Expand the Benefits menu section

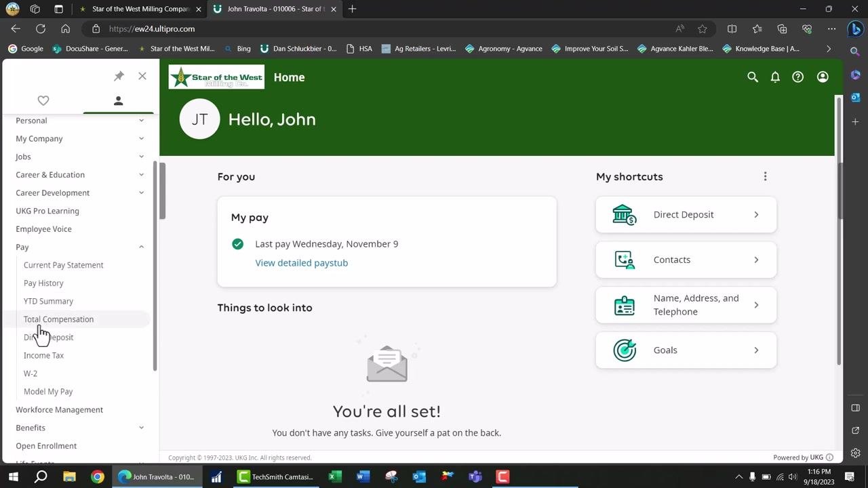coord(80,428)
